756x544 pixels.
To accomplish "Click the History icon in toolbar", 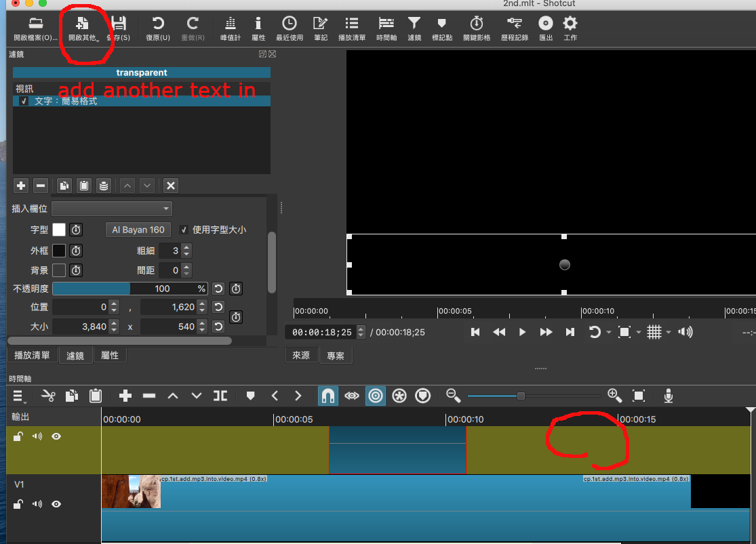I will (x=514, y=28).
